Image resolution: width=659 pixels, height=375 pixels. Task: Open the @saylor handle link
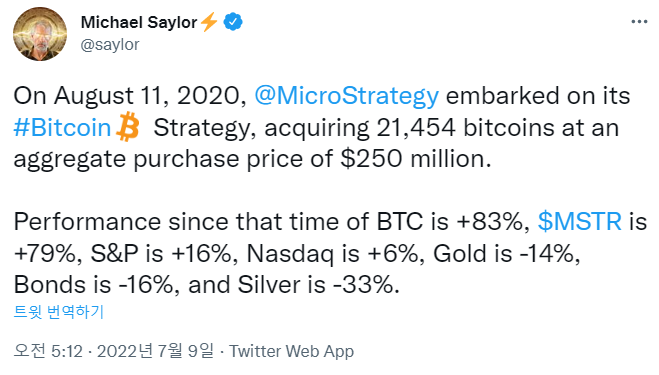pyautogui.click(x=110, y=45)
